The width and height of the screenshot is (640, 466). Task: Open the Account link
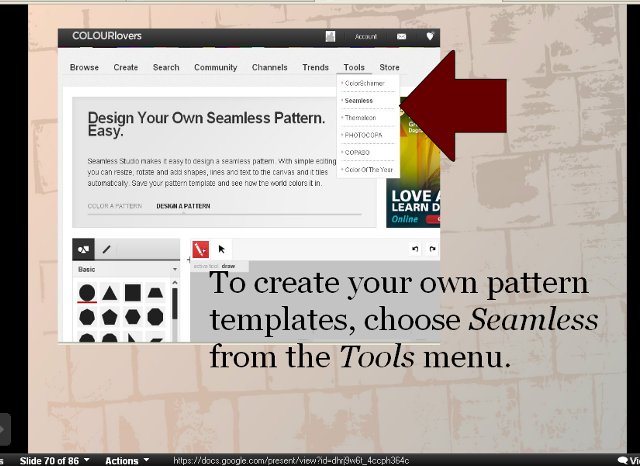[365, 36]
